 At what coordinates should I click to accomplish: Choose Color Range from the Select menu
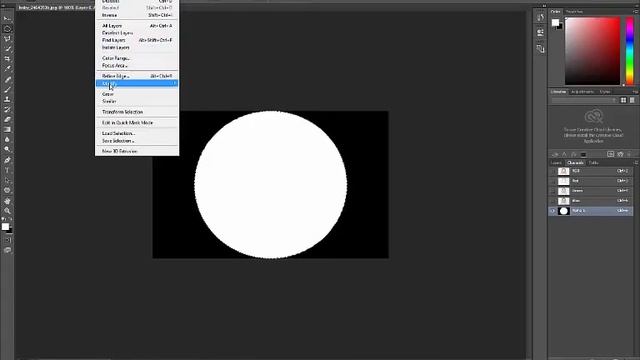(x=137, y=58)
